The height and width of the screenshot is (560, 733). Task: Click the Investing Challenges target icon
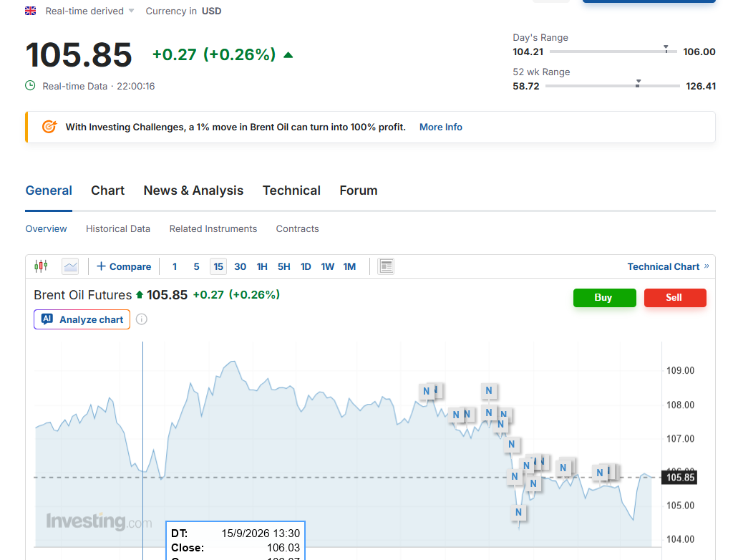[x=49, y=127]
